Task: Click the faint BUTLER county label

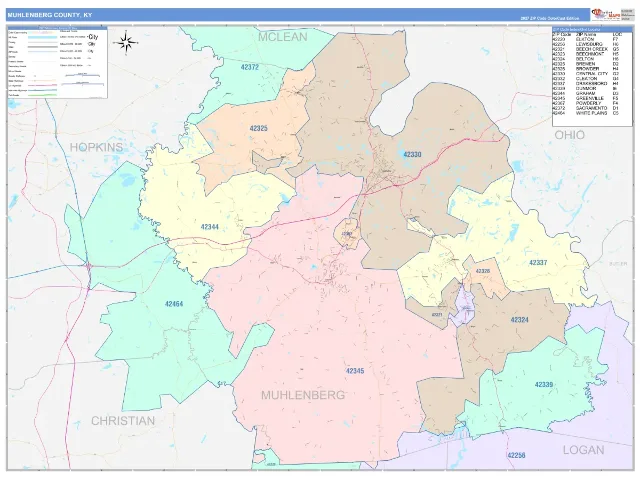Action: tap(618, 264)
